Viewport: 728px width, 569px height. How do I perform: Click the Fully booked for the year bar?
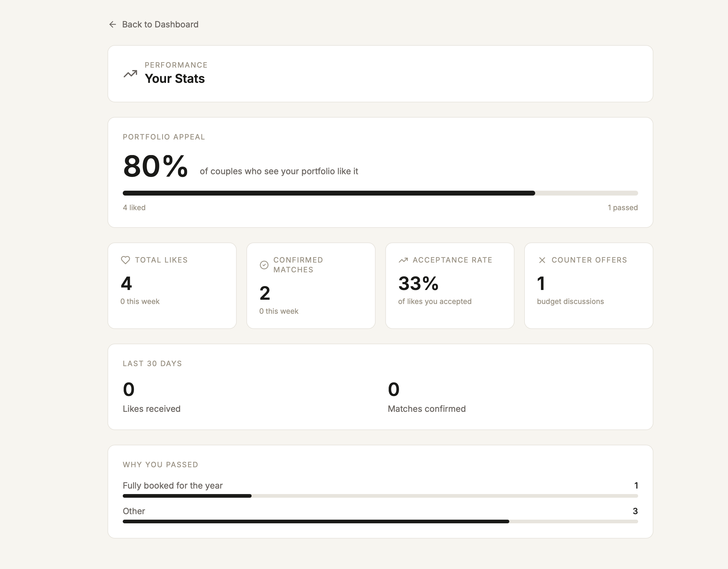[x=380, y=496]
